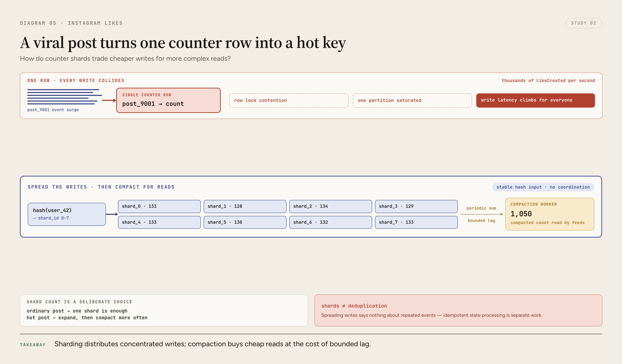Screen dimensions: 622x364
Task: Click 'thousands of LikeCreated per second' text
Action: pyautogui.click(x=548, y=81)
